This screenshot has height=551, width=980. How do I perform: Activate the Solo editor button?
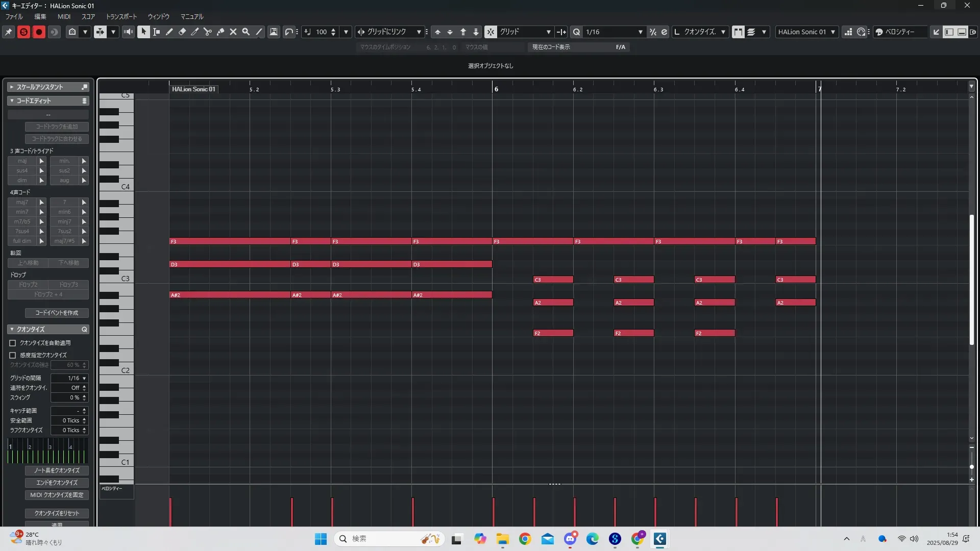(23, 32)
